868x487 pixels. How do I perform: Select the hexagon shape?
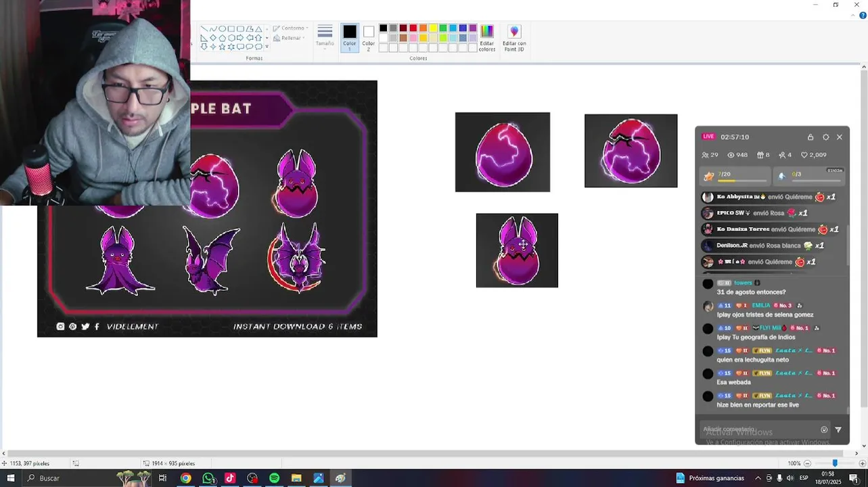tap(231, 38)
